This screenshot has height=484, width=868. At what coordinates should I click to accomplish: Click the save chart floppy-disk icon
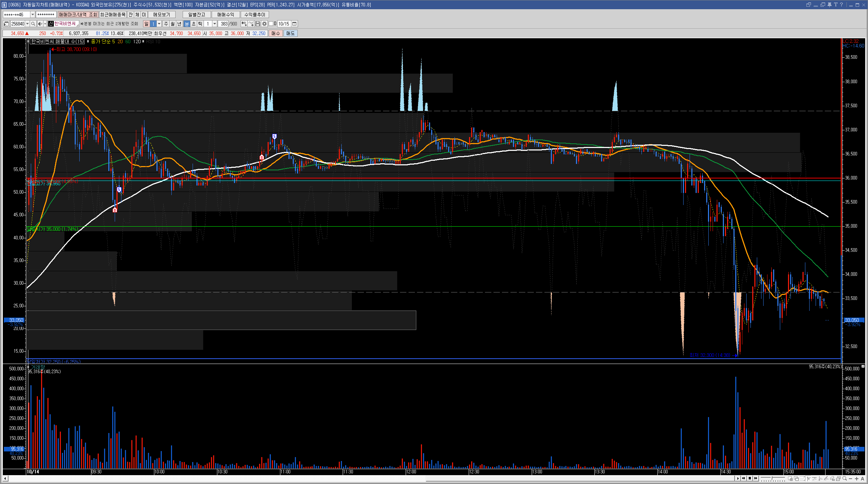(x=258, y=24)
